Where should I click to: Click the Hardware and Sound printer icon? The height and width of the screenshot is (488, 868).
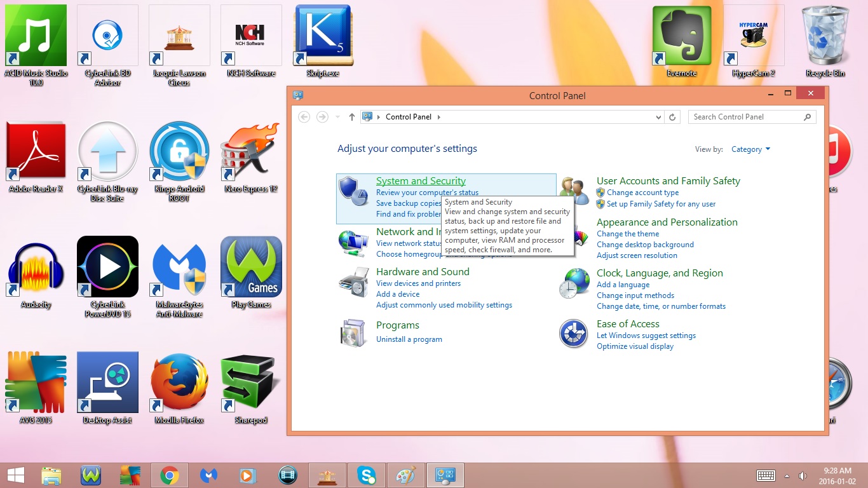point(353,282)
